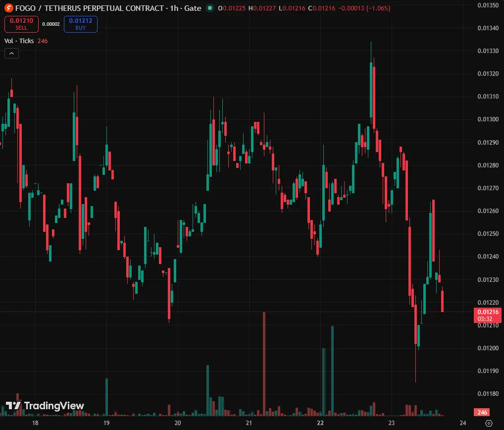Screen dimensions: 504x430
Task: Click the 0.01330 price axis label
Action: tap(488, 51)
